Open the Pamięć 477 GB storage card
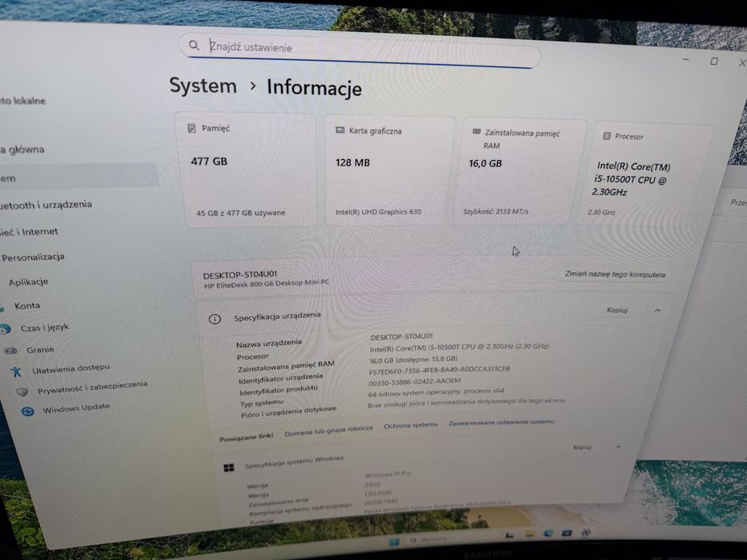 pyautogui.click(x=247, y=170)
